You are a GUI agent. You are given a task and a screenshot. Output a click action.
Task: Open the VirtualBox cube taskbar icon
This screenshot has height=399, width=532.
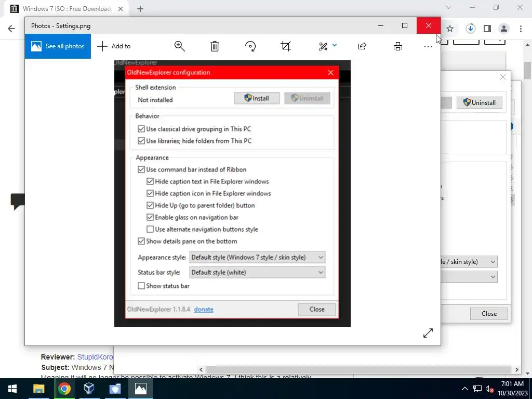pos(89,389)
